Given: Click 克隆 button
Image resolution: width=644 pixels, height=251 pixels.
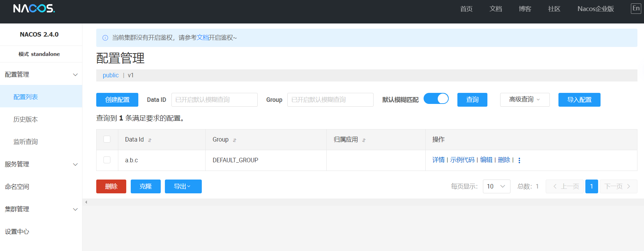Looking at the screenshot, I should pos(146,186).
